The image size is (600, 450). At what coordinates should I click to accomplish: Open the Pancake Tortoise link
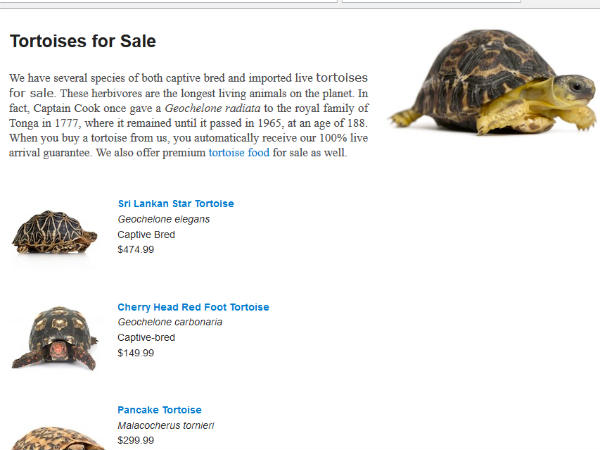[159, 410]
